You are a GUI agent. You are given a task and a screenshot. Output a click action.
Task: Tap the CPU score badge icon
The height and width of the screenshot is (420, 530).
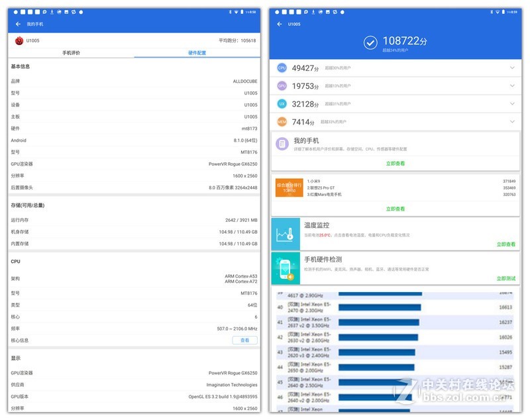coord(281,68)
